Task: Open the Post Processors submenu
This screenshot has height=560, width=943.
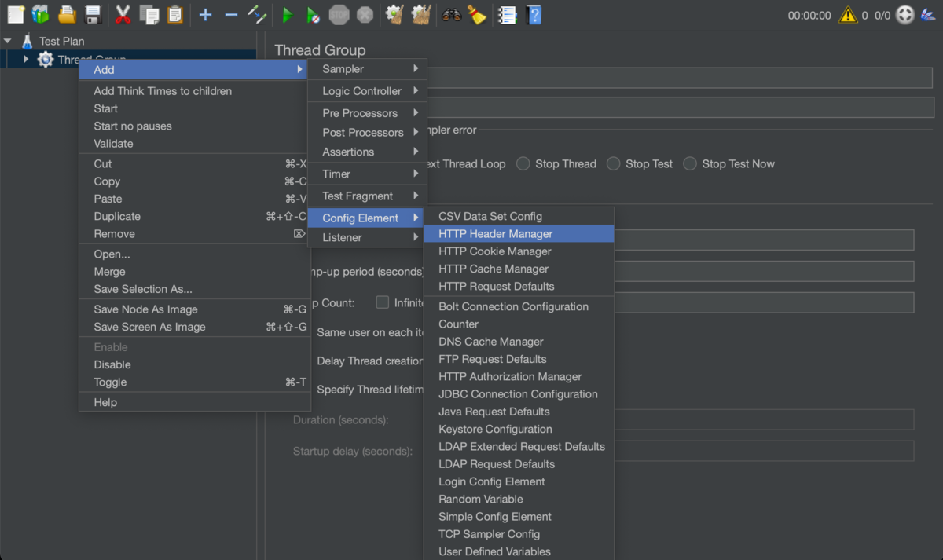Action: click(367, 133)
